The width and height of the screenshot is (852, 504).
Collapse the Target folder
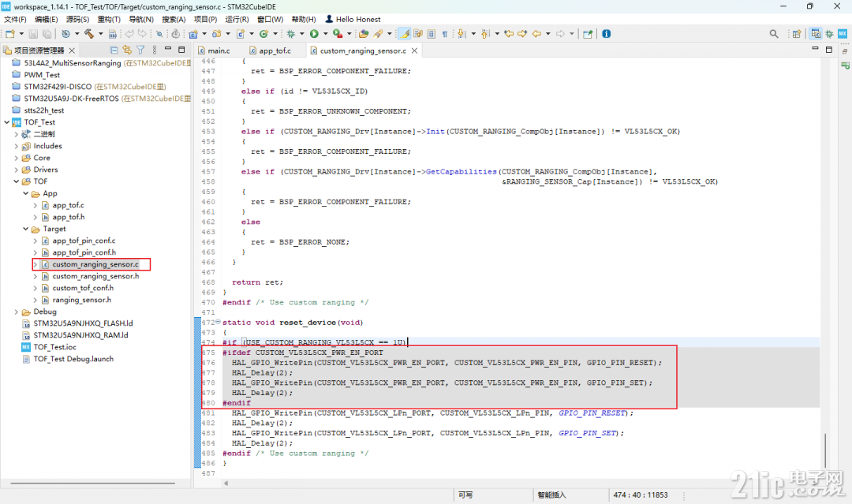25,230
